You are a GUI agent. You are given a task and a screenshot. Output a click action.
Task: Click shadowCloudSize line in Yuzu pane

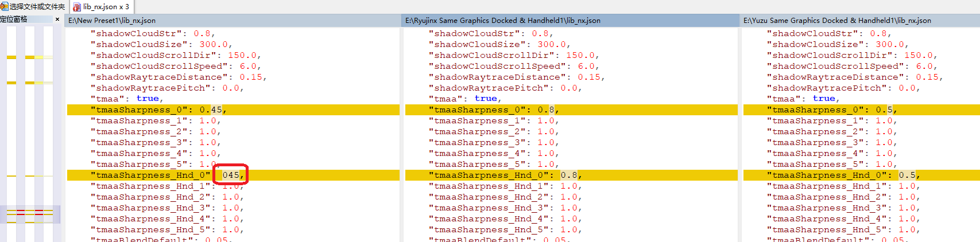pyautogui.click(x=838, y=44)
